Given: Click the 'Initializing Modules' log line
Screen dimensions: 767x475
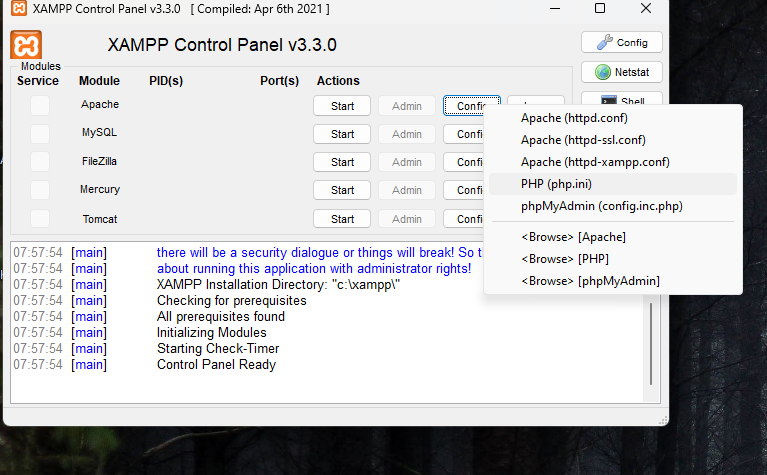Looking at the screenshot, I should coord(211,333).
